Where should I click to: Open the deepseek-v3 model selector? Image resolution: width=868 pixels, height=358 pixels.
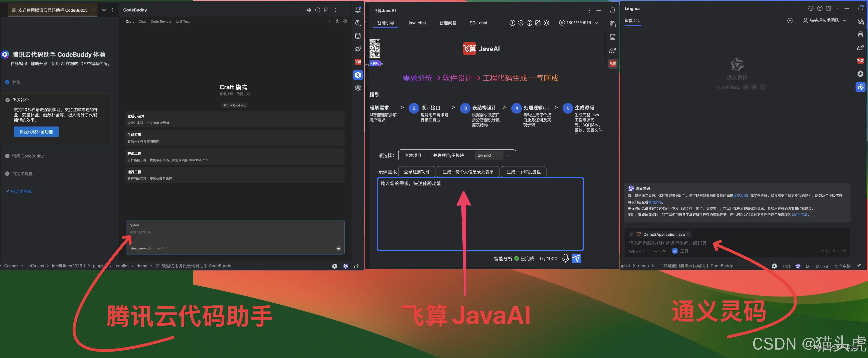pyautogui.click(x=140, y=248)
